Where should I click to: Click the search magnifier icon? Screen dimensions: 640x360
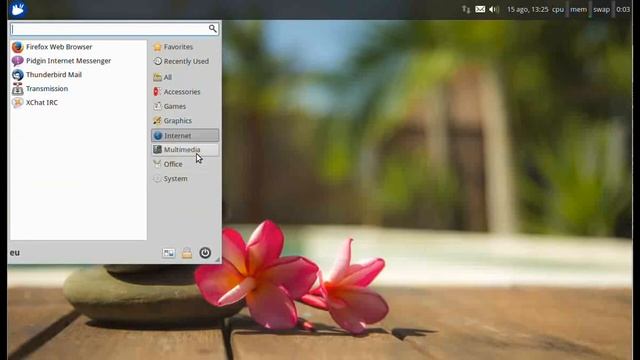click(212, 29)
